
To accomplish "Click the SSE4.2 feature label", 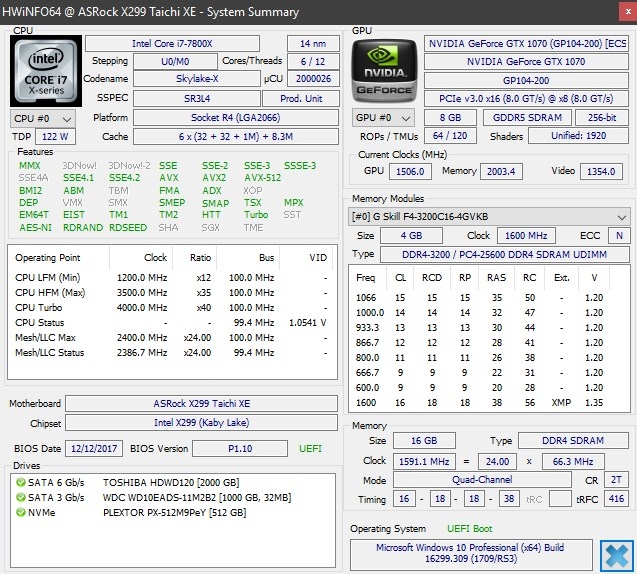I will tap(124, 178).
